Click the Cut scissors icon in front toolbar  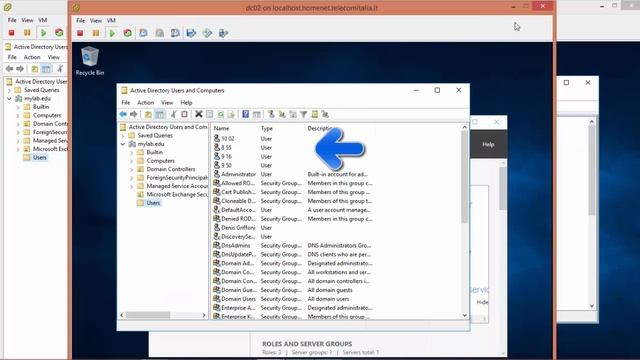click(x=174, y=114)
